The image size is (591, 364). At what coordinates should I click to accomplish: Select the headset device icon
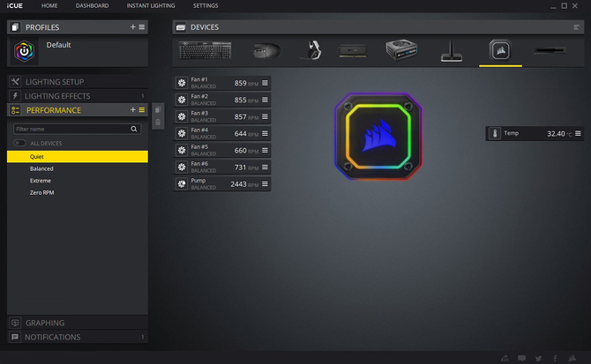[x=312, y=50]
